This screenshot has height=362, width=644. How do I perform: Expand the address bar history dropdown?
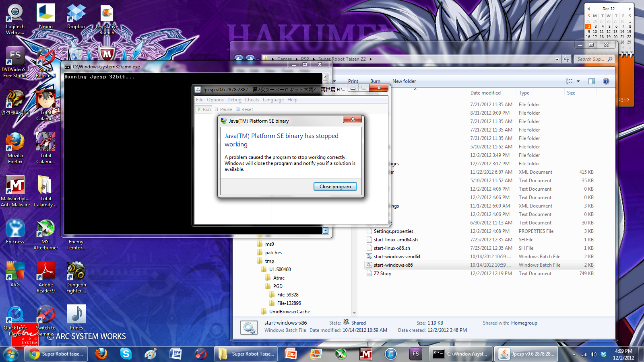pyautogui.click(x=557, y=59)
